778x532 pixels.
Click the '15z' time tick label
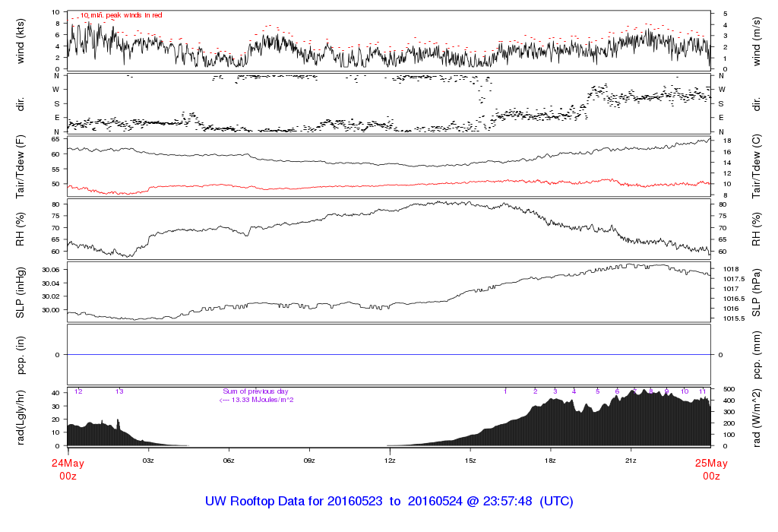click(470, 461)
